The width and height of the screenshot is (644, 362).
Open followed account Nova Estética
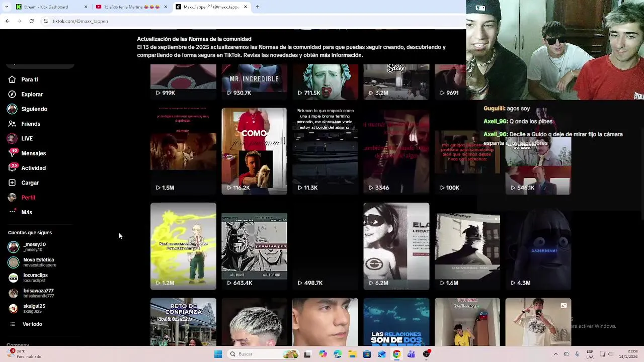click(x=32, y=262)
